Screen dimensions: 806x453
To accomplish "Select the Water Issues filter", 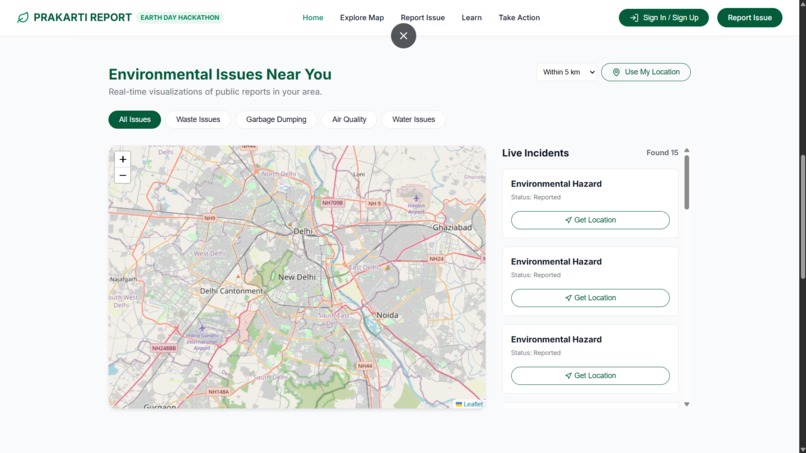I will point(413,119).
